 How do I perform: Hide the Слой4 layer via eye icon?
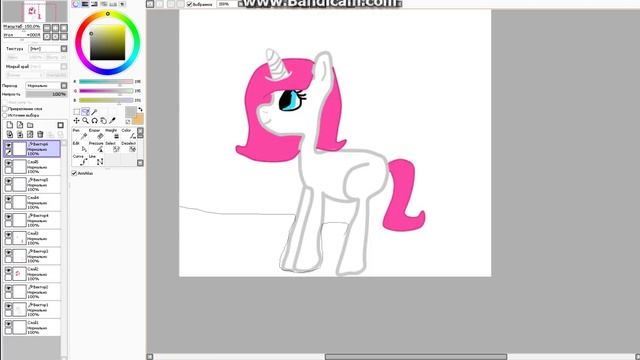(8, 199)
